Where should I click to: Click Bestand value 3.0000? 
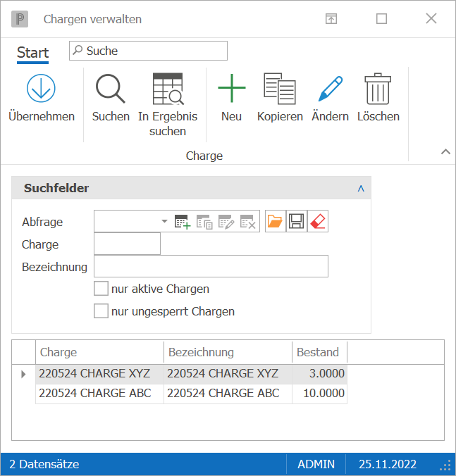pos(319,374)
